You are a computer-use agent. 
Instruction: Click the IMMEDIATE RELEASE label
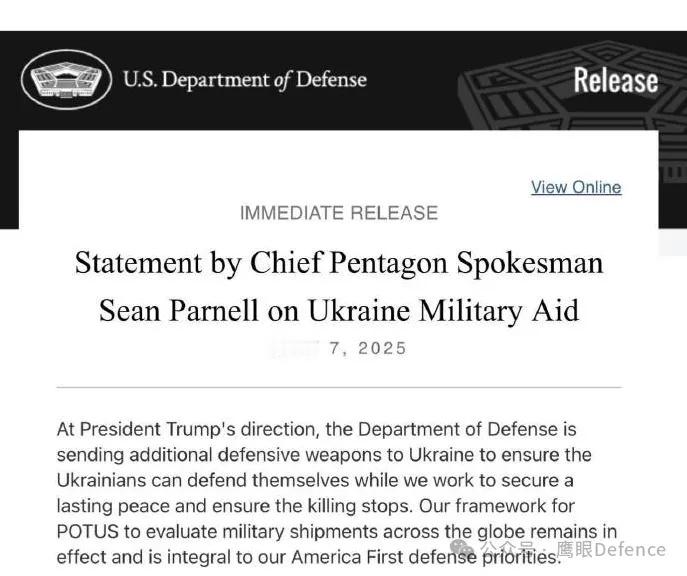pos(339,213)
